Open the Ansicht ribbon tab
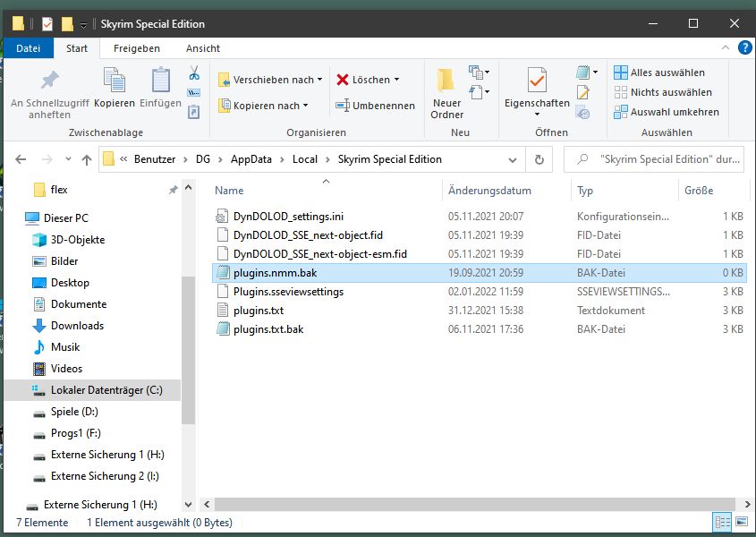 click(x=202, y=48)
